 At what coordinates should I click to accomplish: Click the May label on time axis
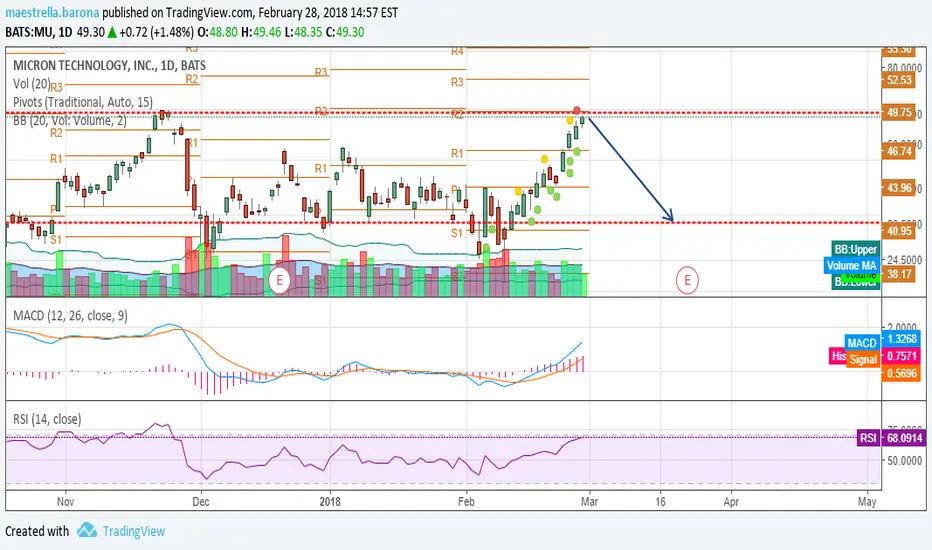pyautogui.click(x=867, y=502)
